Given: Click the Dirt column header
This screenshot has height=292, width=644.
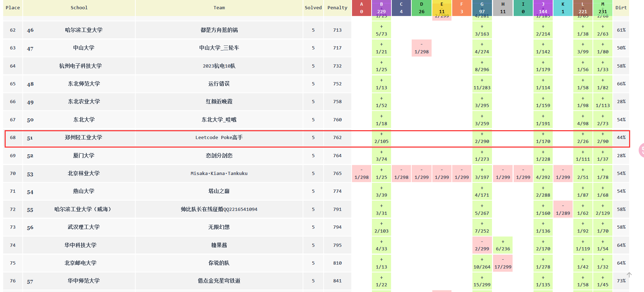Looking at the screenshot, I should point(621,8).
